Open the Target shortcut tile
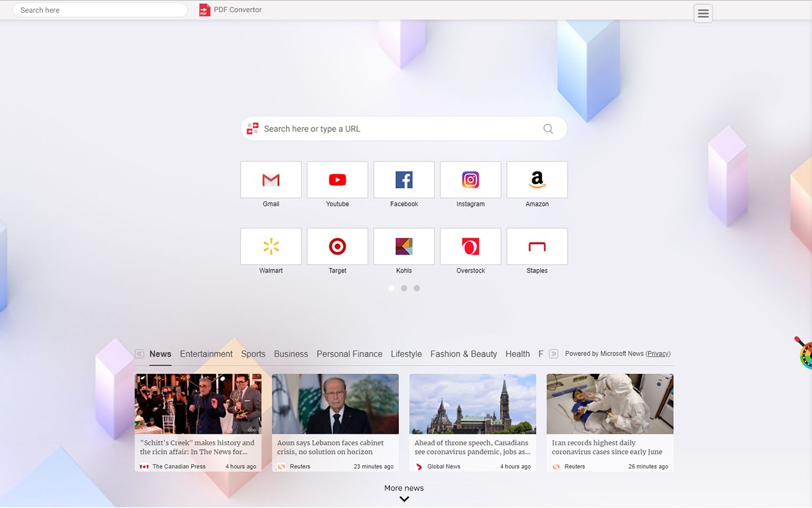The width and height of the screenshot is (812, 508). coord(337,246)
